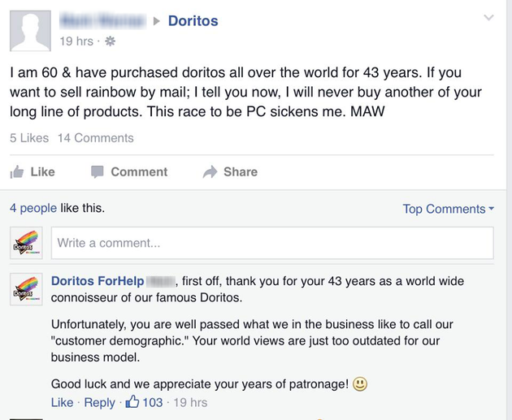Like the Doritos ForHelp comment
Image resolution: width=512 pixels, height=420 pixels.
coord(62,402)
